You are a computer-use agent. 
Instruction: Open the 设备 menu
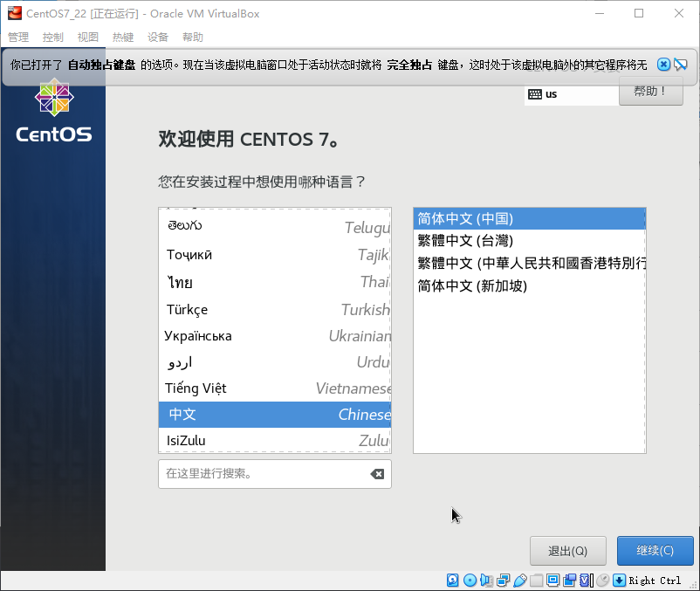pos(158,37)
